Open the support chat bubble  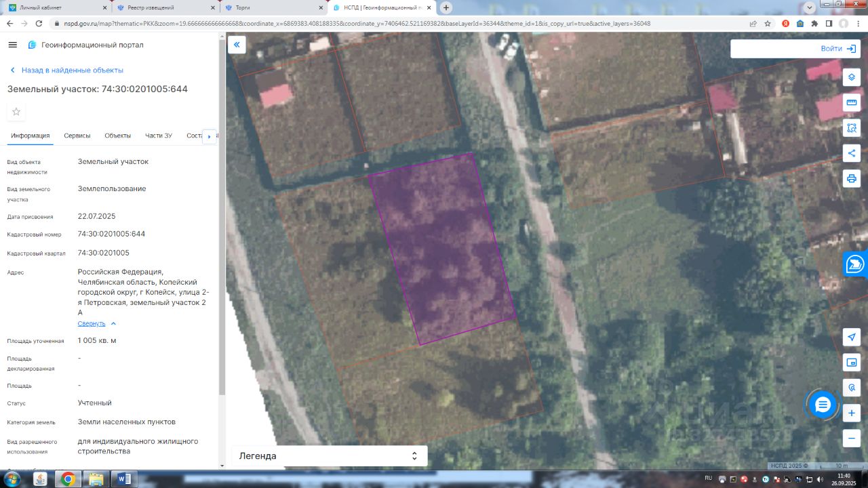(x=823, y=405)
